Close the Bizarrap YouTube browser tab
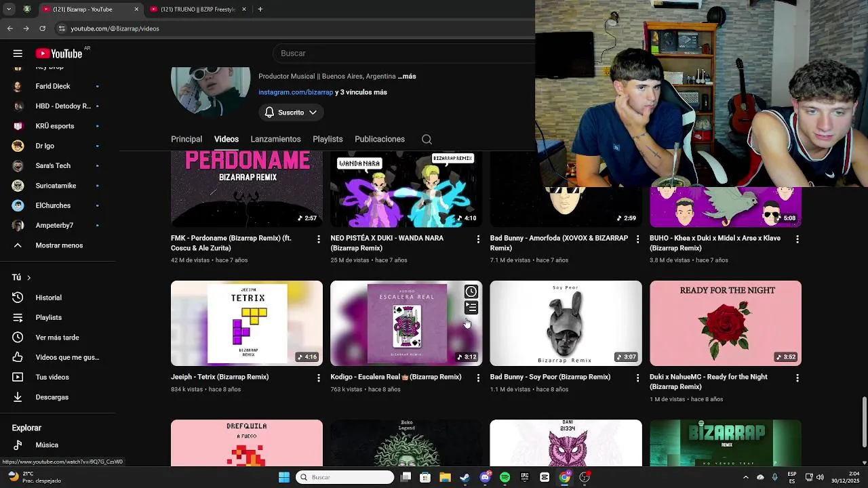 136,9
